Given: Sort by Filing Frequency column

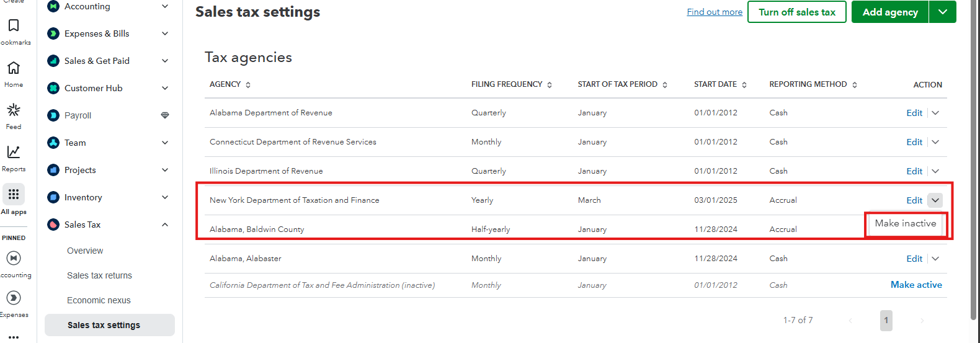Looking at the screenshot, I should (550, 85).
